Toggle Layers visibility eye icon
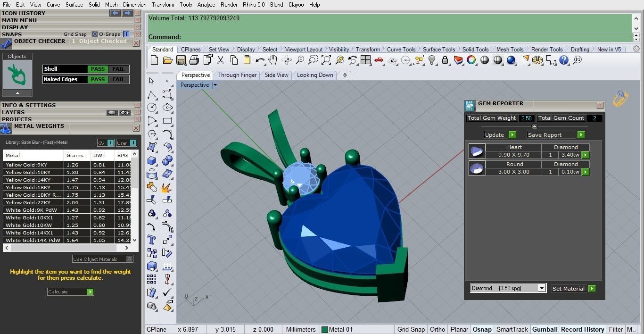Screen dimensions: 644x334 [x=124, y=112]
